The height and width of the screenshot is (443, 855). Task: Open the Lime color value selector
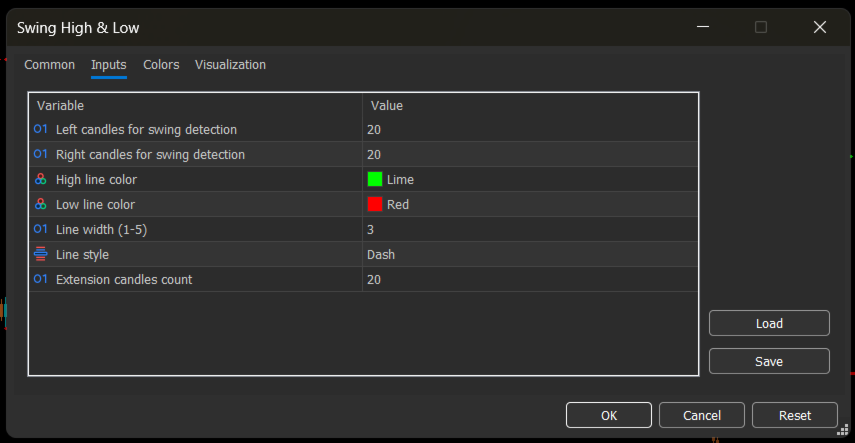coord(530,179)
